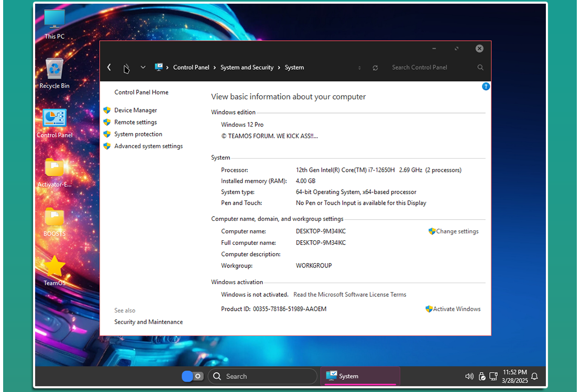
Task: Open the blue help question mark icon
Action: click(486, 86)
